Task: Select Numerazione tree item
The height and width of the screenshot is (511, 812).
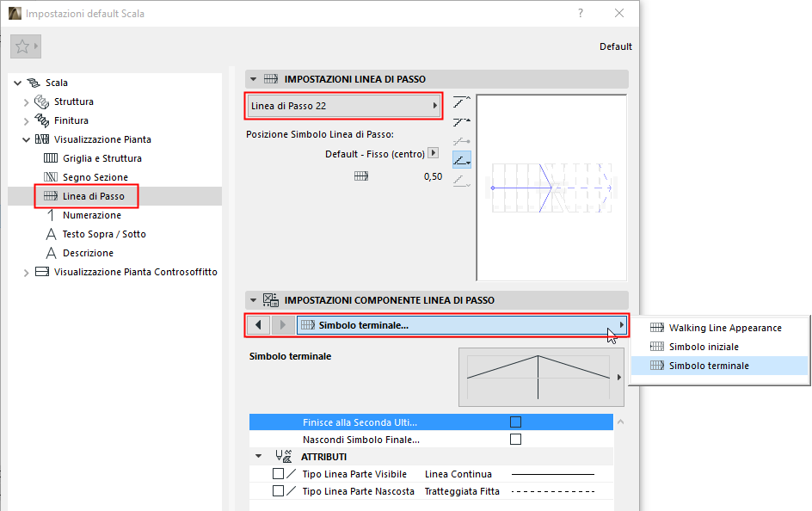Action: [x=92, y=215]
